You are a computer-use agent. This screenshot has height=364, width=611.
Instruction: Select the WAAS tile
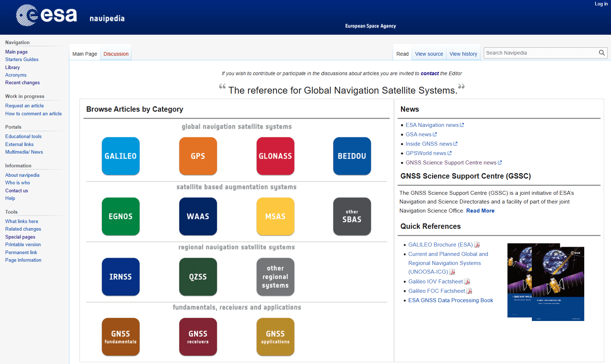[x=198, y=216]
